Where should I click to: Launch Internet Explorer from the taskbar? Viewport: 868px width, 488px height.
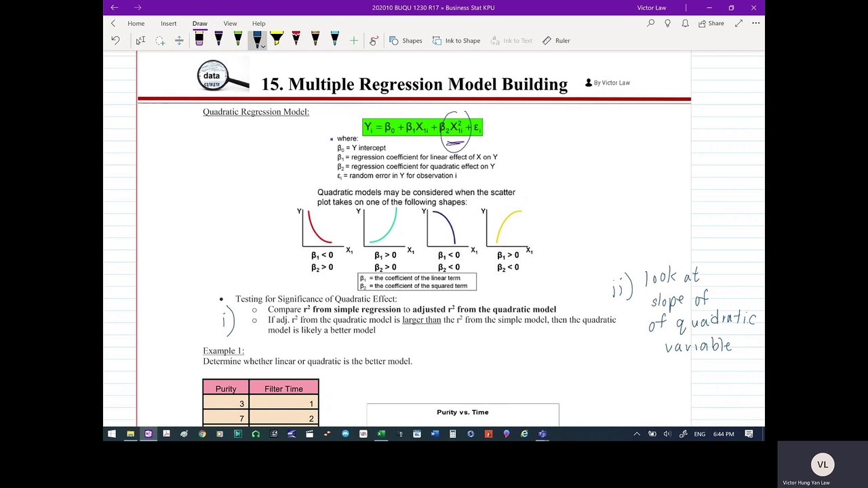[x=524, y=434]
